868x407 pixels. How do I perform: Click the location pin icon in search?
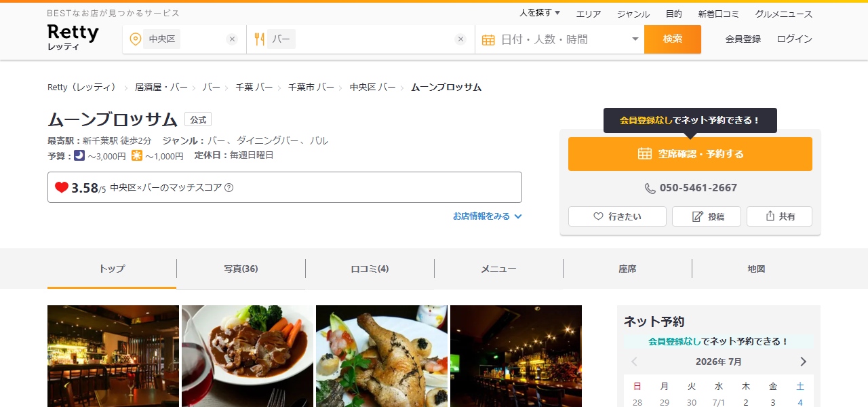(135, 39)
